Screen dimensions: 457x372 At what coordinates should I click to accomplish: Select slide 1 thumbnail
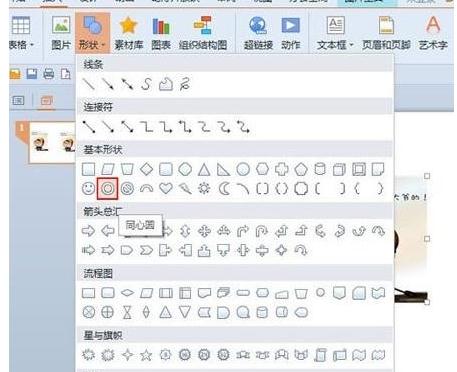click(x=52, y=142)
